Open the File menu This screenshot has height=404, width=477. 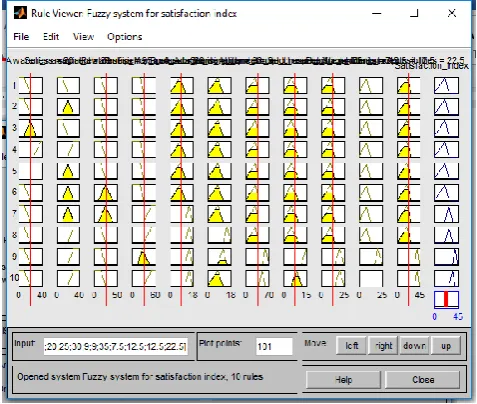tap(21, 36)
